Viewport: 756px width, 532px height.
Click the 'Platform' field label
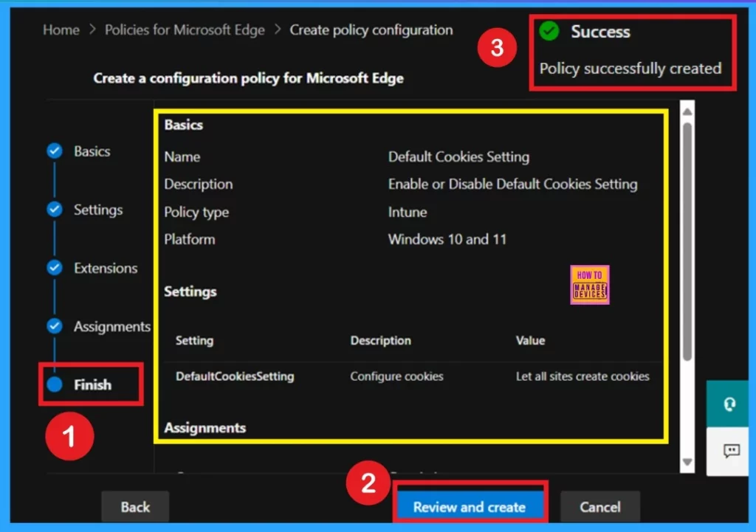point(190,240)
